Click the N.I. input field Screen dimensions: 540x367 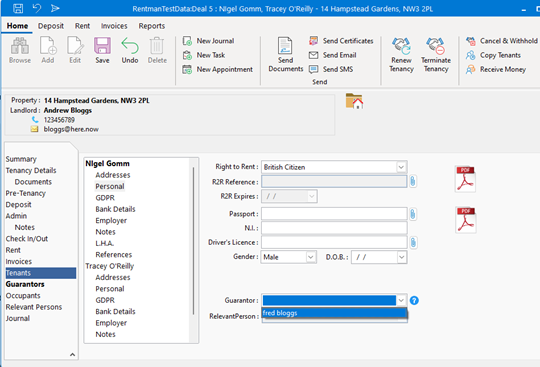coord(334,228)
